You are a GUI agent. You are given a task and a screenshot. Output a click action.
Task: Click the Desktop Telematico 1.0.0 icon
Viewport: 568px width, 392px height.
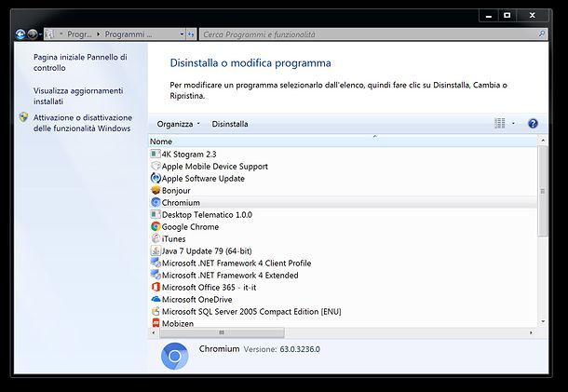click(156, 214)
